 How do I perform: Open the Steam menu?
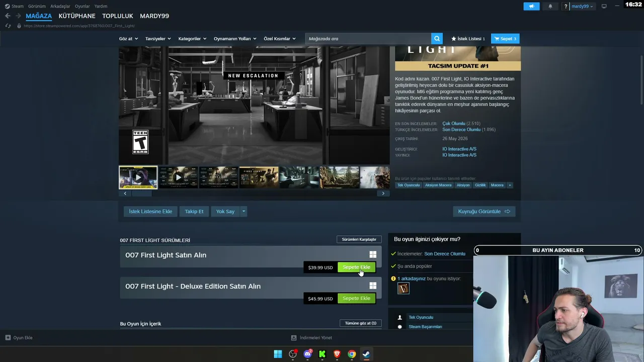[x=14, y=7]
